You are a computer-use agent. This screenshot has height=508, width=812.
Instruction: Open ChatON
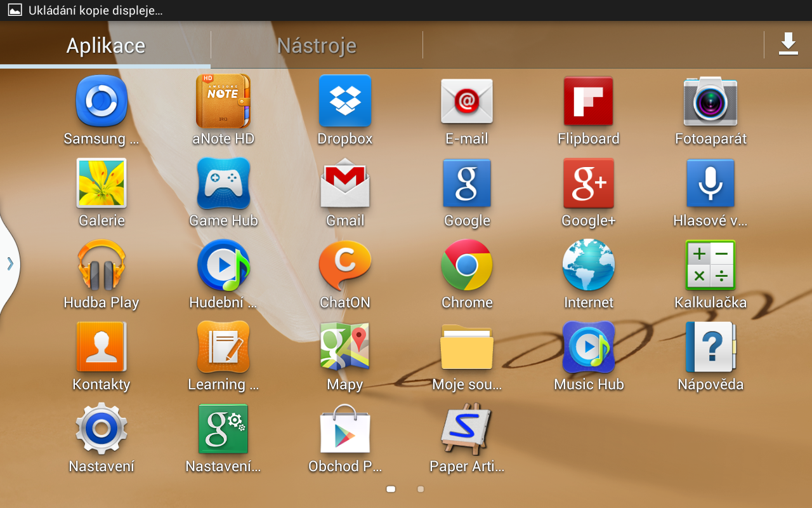pos(345,265)
